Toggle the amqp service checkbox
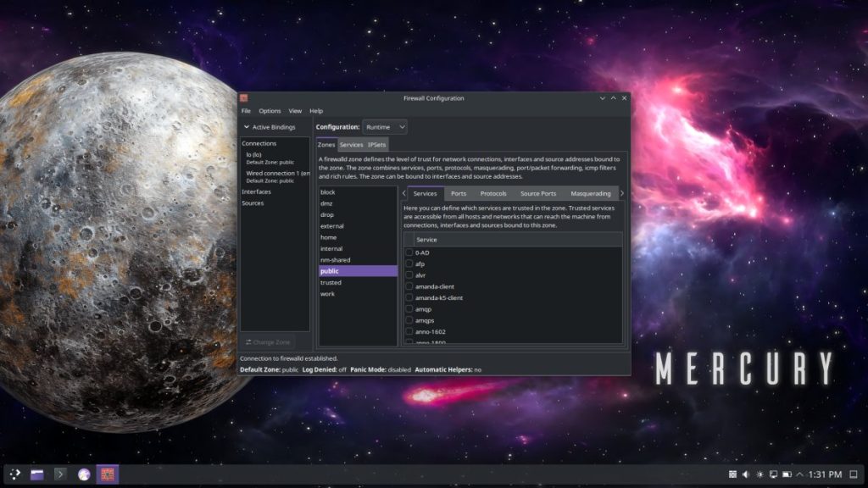Screen dimensions: 868x488 409,309
